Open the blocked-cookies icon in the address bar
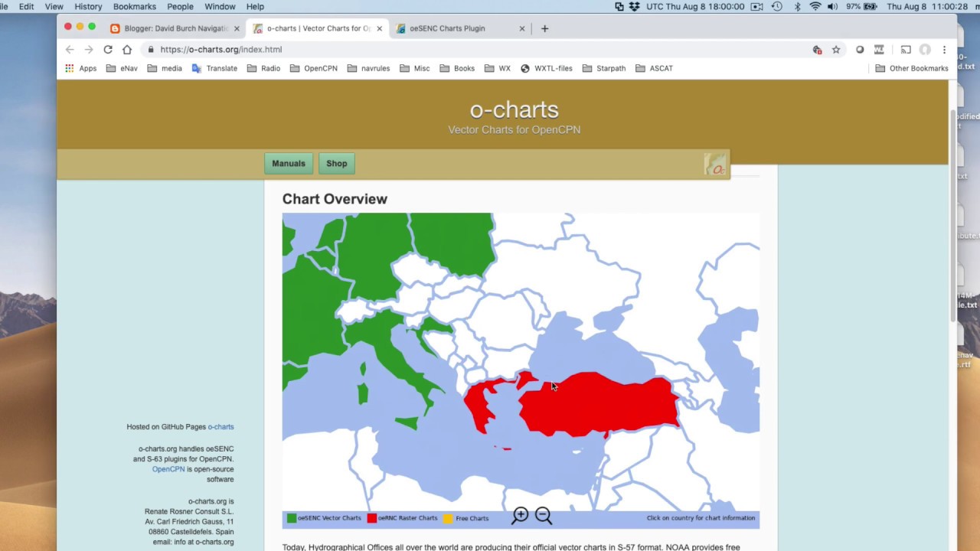Image resolution: width=980 pixels, height=551 pixels. (817, 50)
